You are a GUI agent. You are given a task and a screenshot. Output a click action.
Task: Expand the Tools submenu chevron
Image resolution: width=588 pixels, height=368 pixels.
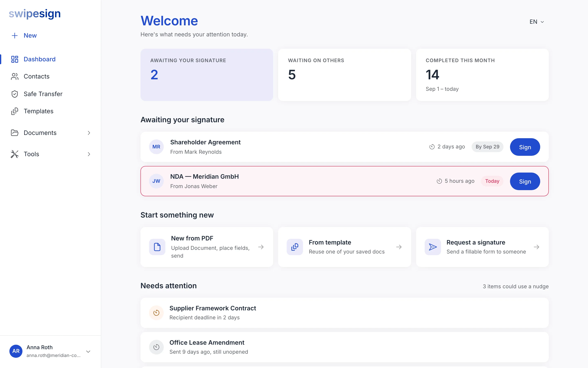coord(89,154)
